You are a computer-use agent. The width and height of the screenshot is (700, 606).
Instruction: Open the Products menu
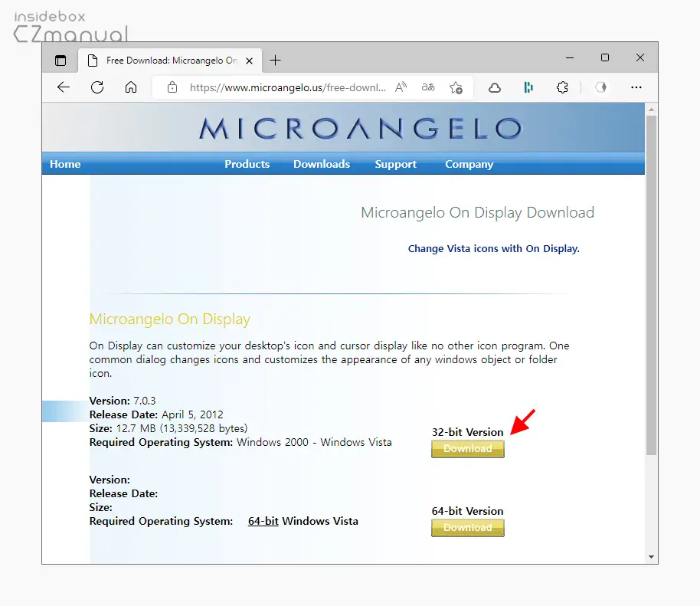(x=247, y=164)
